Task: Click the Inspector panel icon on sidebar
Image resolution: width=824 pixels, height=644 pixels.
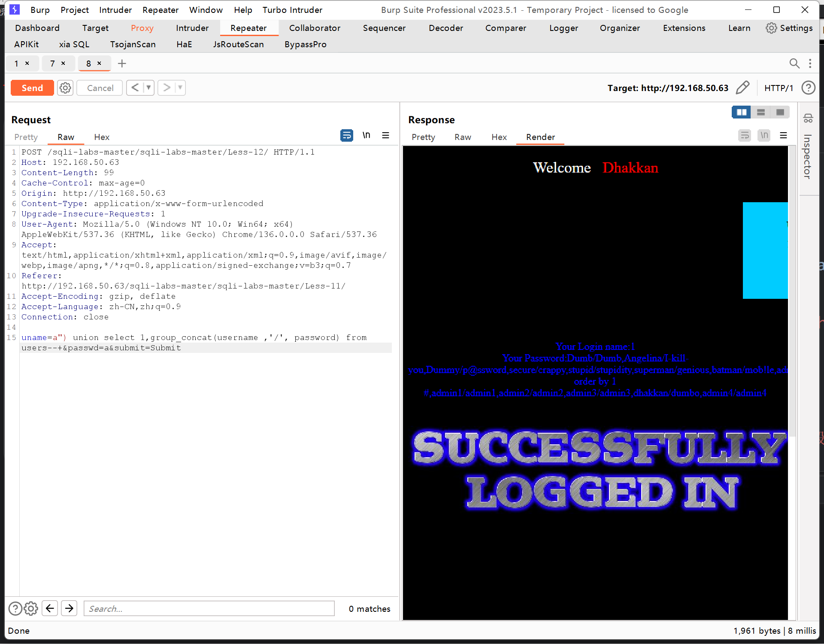Action: [808, 118]
